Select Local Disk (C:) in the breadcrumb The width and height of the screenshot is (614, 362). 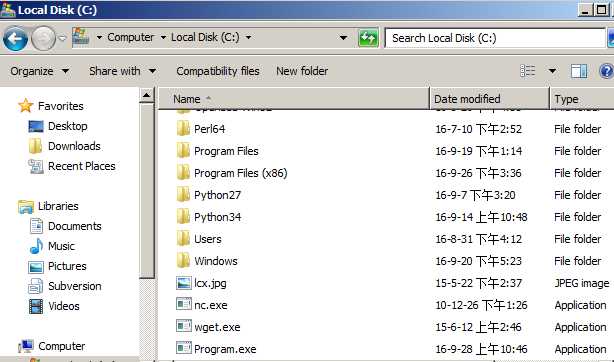click(205, 38)
